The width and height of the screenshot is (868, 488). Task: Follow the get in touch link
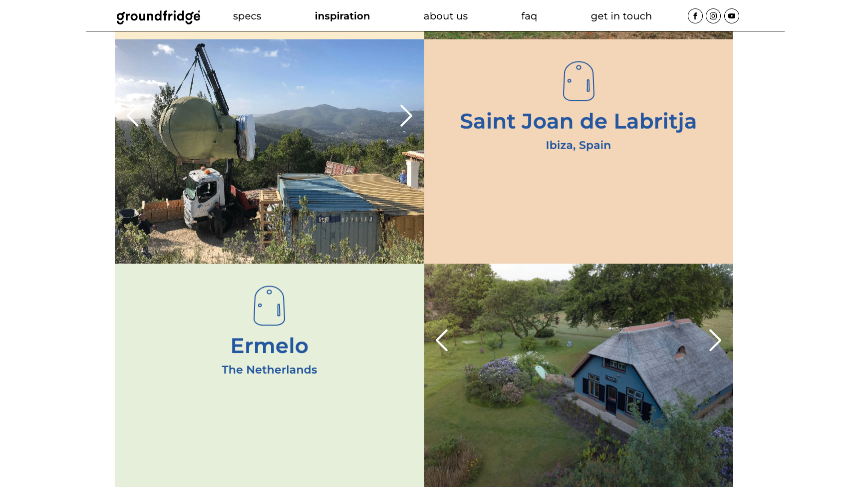pyautogui.click(x=621, y=16)
